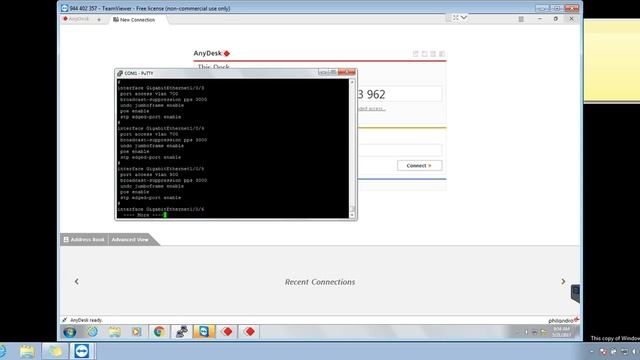
Task: Click the PuTTY icon in COM1 title bar
Action: tap(120, 73)
